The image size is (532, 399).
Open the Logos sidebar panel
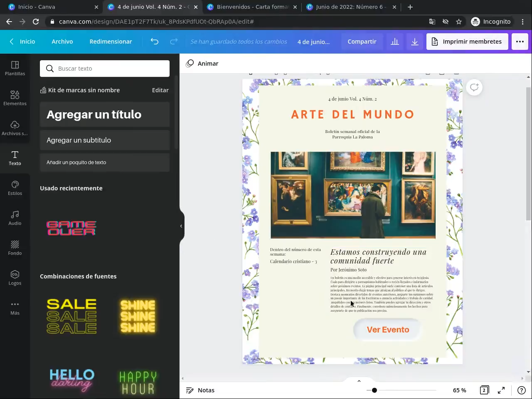click(15, 277)
